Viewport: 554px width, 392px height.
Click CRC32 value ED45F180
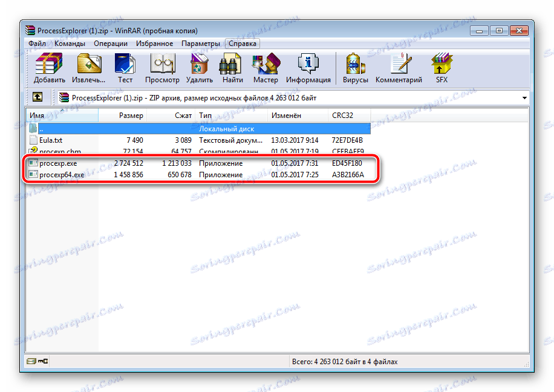pyautogui.click(x=347, y=163)
